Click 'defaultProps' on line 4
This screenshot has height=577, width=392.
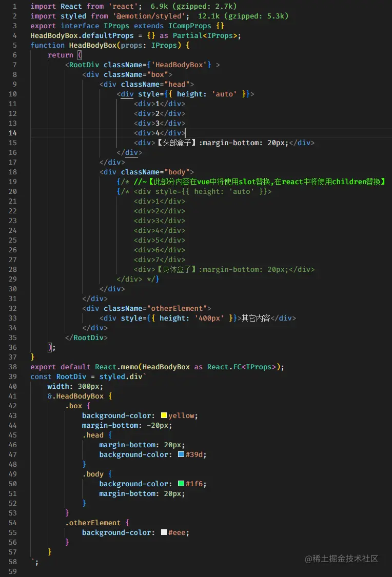click(x=108, y=36)
